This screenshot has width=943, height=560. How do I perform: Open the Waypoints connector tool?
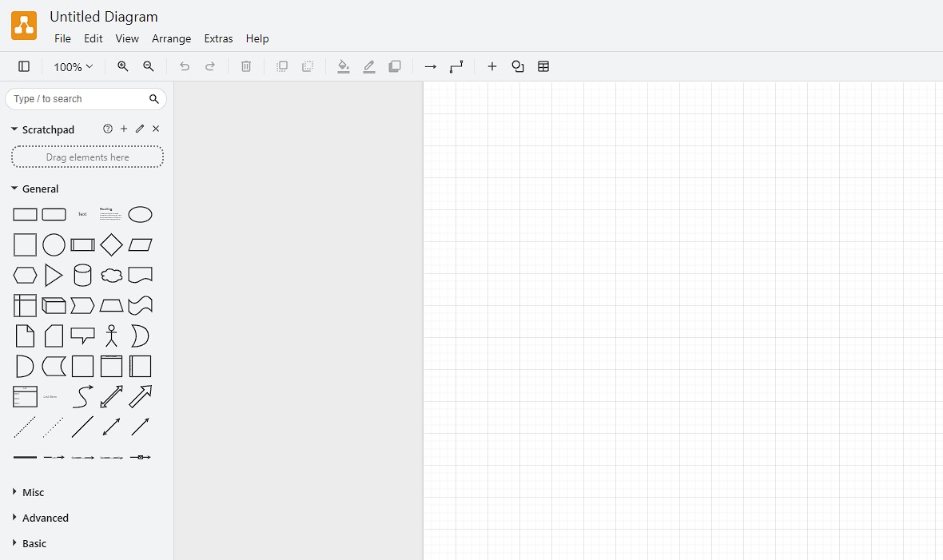click(456, 67)
